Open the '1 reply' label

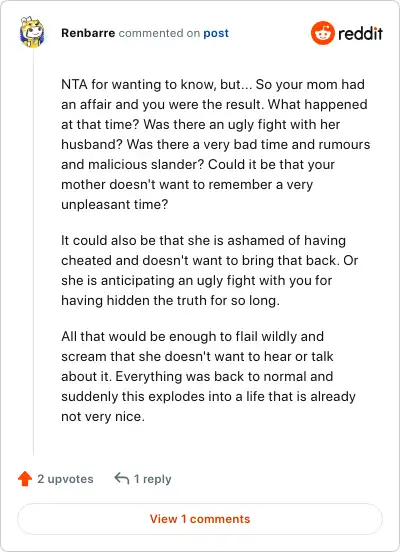[152, 479]
